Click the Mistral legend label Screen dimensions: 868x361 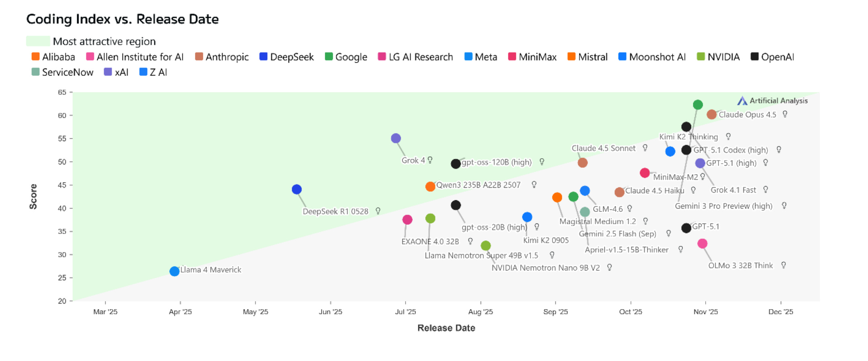coord(593,57)
